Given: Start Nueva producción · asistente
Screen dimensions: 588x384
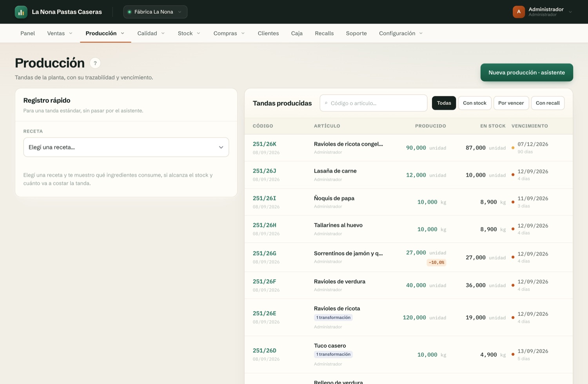Looking at the screenshot, I should point(526,73).
